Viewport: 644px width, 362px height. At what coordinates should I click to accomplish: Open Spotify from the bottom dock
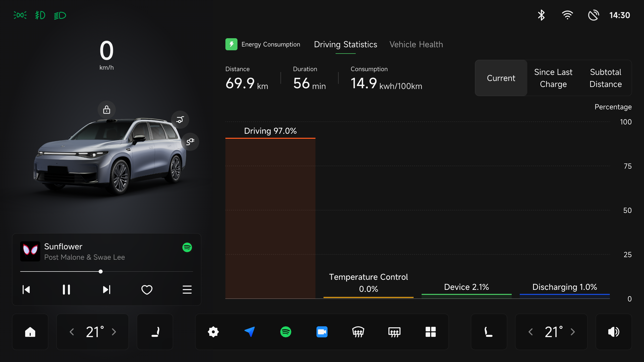pyautogui.click(x=286, y=332)
